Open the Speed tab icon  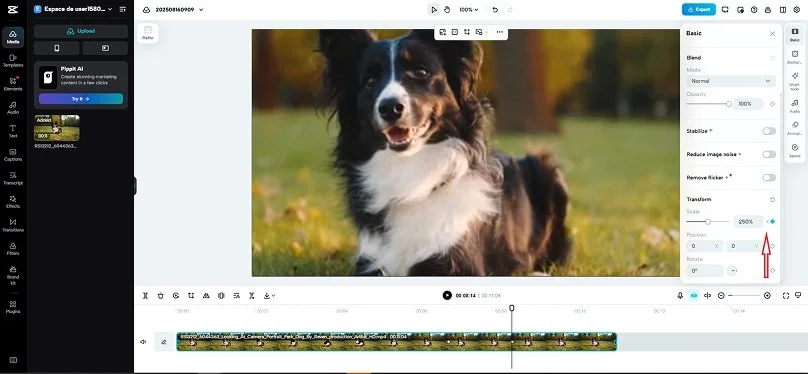click(795, 151)
